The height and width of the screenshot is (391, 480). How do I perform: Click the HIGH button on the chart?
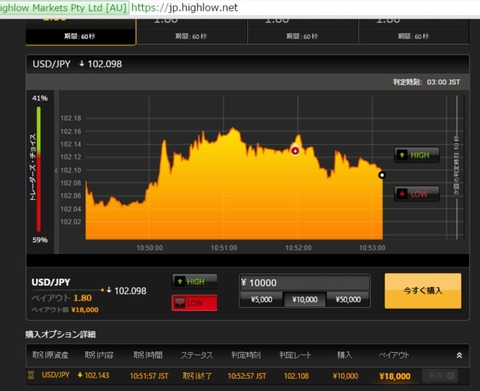click(x=417, y=155)
